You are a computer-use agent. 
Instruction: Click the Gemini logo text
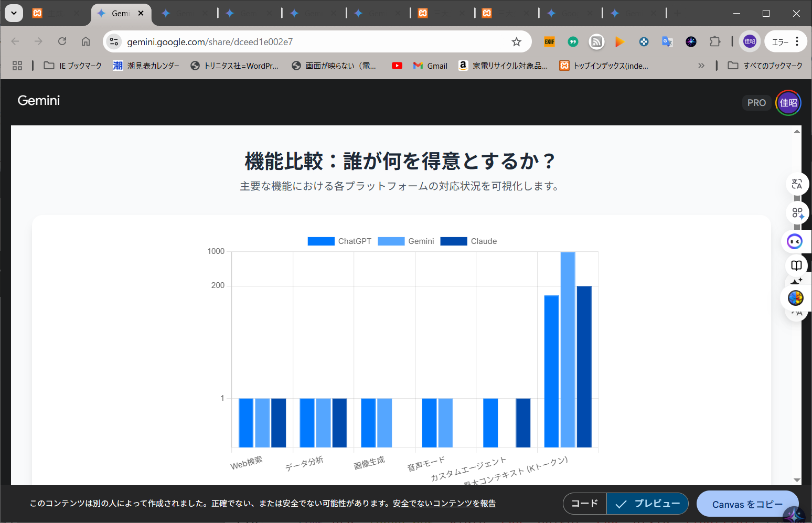[39, 101]
